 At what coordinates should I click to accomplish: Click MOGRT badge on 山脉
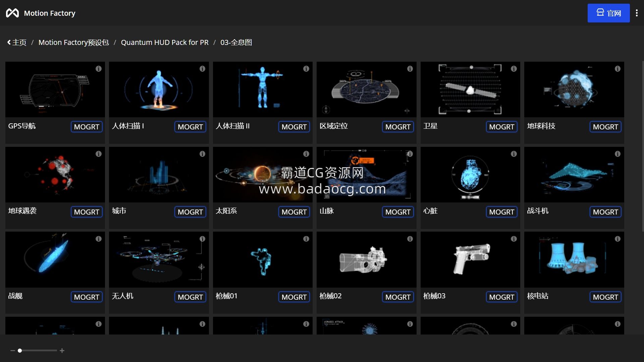coord(398,212)
